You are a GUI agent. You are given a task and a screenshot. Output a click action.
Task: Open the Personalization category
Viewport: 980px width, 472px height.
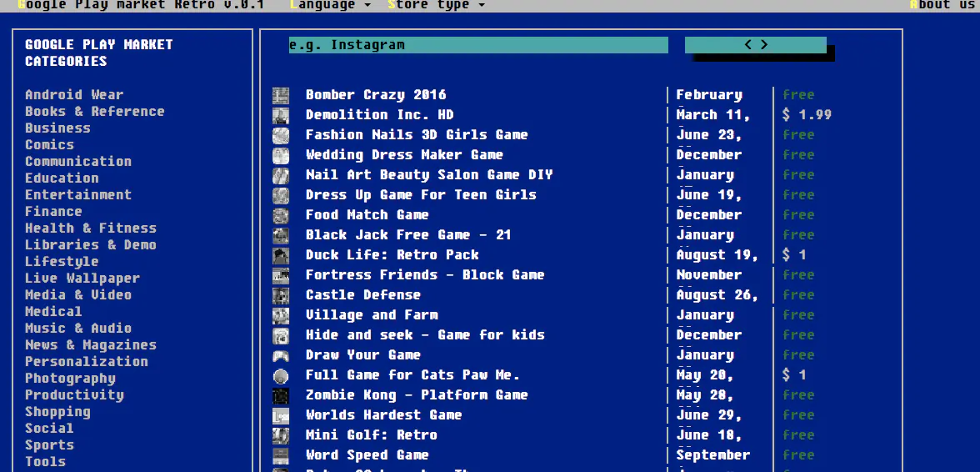(x=87, y=361)
